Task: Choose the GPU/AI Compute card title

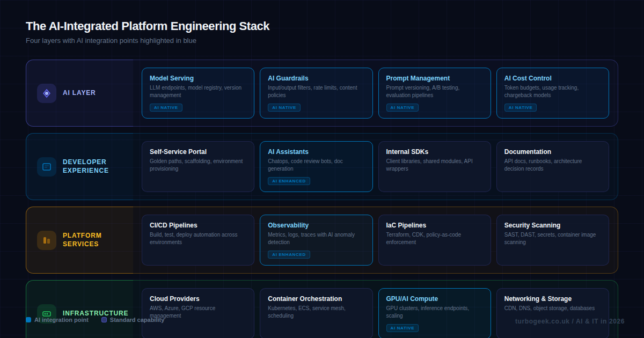Action: pyautogui.click(x=412, y=299)
